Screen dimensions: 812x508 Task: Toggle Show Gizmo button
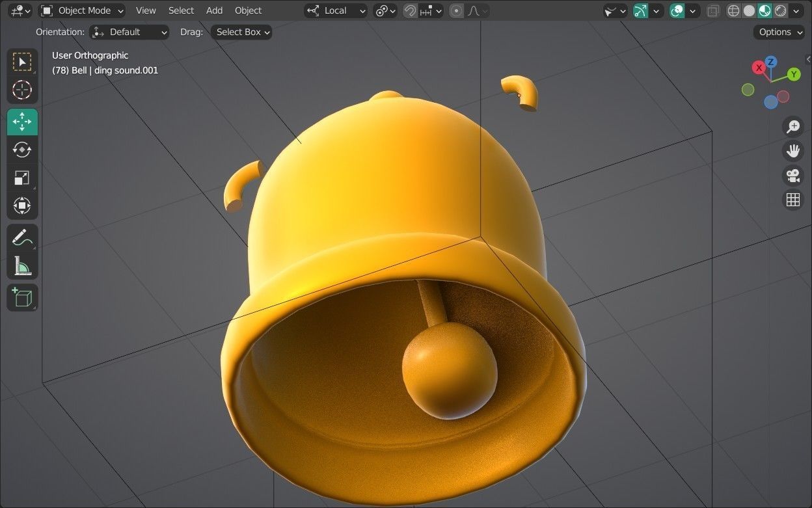641,10
